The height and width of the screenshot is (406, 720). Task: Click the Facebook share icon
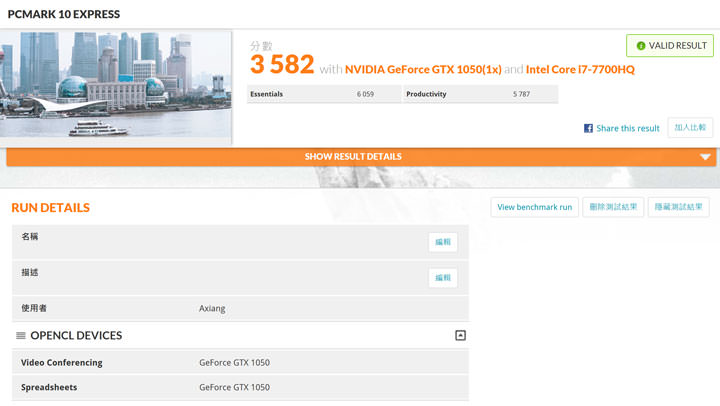click(x=588, y=128)
